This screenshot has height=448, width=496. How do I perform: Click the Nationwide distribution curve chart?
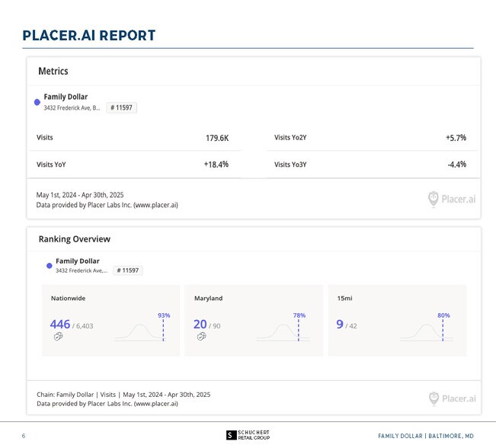[x=140, y=332]
